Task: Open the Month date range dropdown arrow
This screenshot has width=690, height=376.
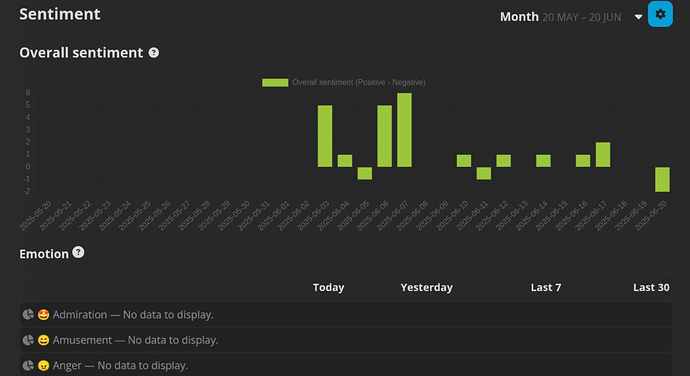Action: point(639,17)
